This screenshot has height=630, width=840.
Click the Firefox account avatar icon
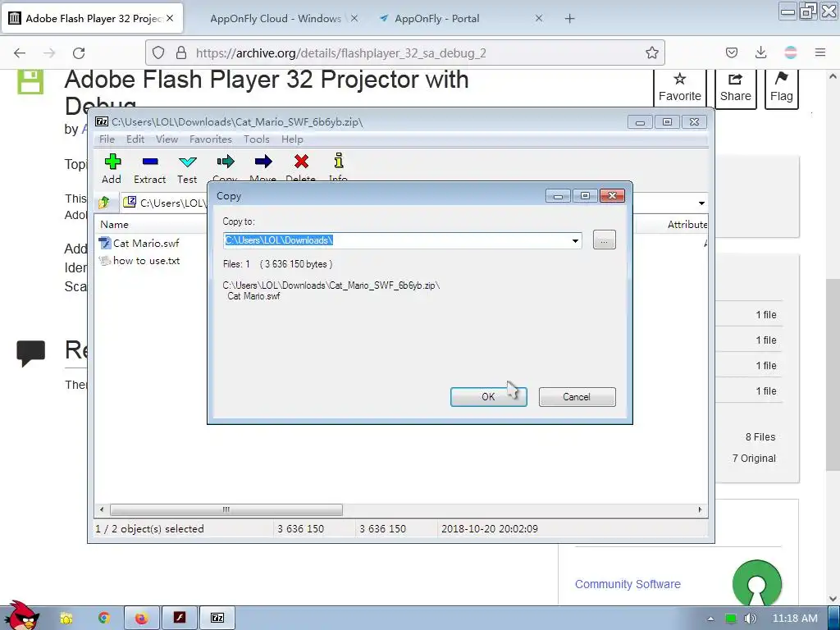pos(791,52)
